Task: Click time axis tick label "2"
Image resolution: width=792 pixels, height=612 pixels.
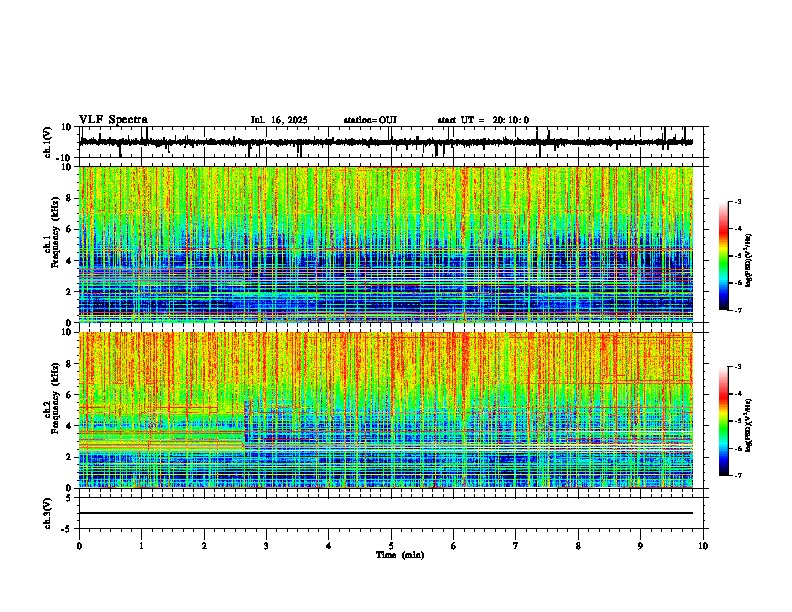Action: click(204, 546)
